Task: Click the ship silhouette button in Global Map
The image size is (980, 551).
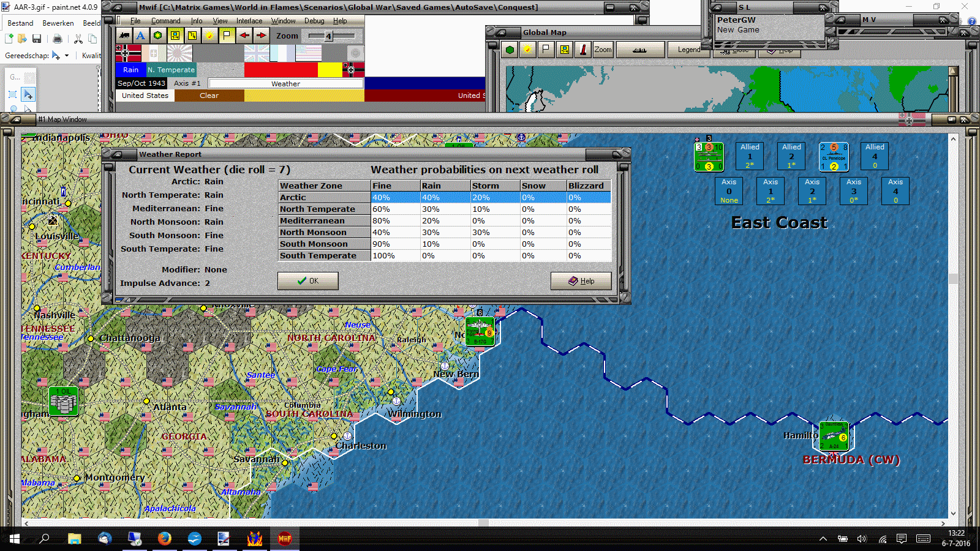Action: tap(640, 50)
